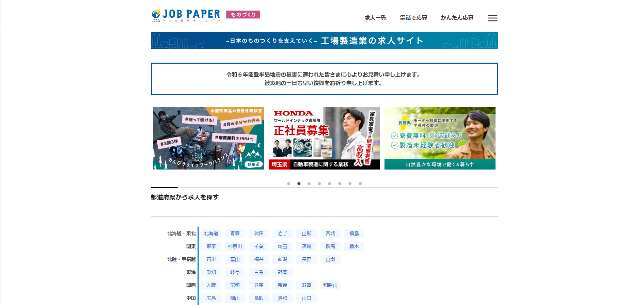Click 和歌山 prefecture link

pyautogui.click(x=330, y=285)
